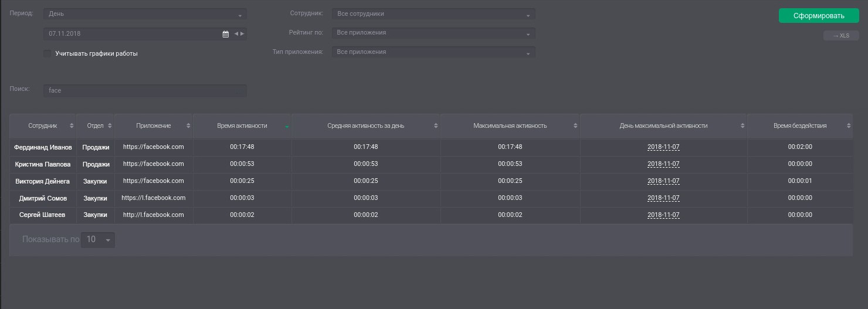Export report with XLS button
The image size is (868, 309).
[841, 36]
